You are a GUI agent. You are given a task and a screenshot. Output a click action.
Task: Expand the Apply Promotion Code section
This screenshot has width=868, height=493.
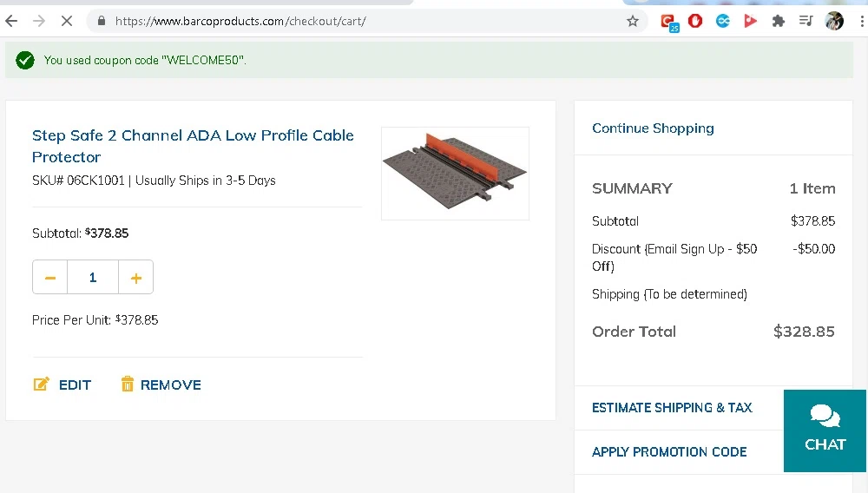point(669,452)
